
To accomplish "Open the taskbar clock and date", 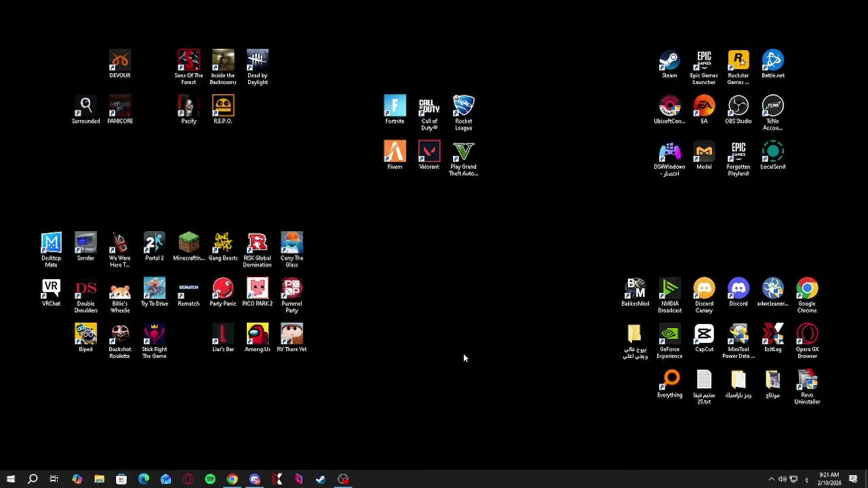I will [829, 479].
